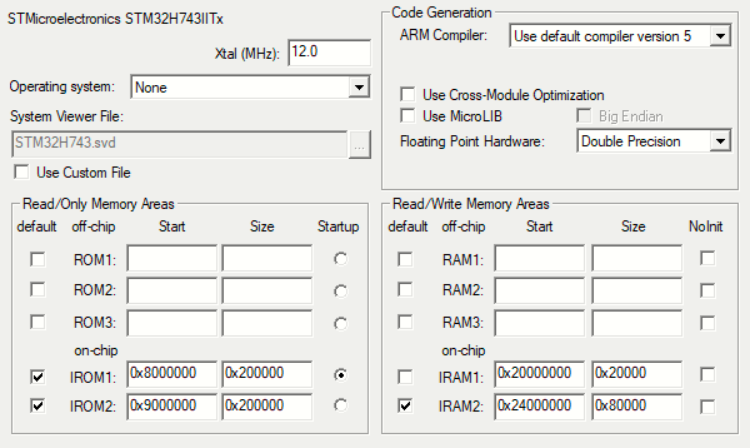Click the ROM2 Size field
This screenshot has width=750, height=448.
[x=267, y=291]
